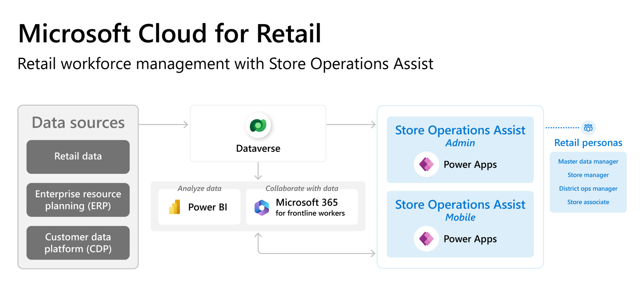Click the 'Microsoft Cloud for Retail' title
The height and width of the screenshot is (289, 644).
170,33
